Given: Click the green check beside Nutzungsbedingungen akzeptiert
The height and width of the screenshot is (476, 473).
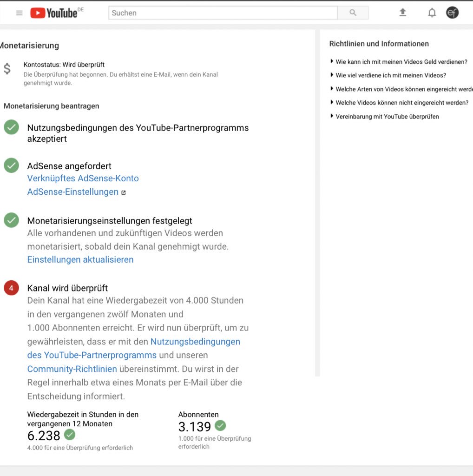Looking at the screenshot, I should click(11, 127).
